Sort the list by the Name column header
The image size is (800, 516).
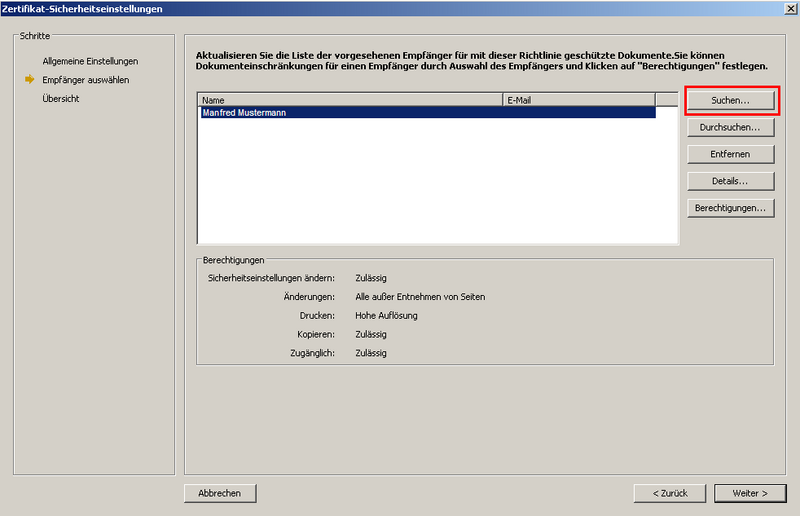(350, 100)
